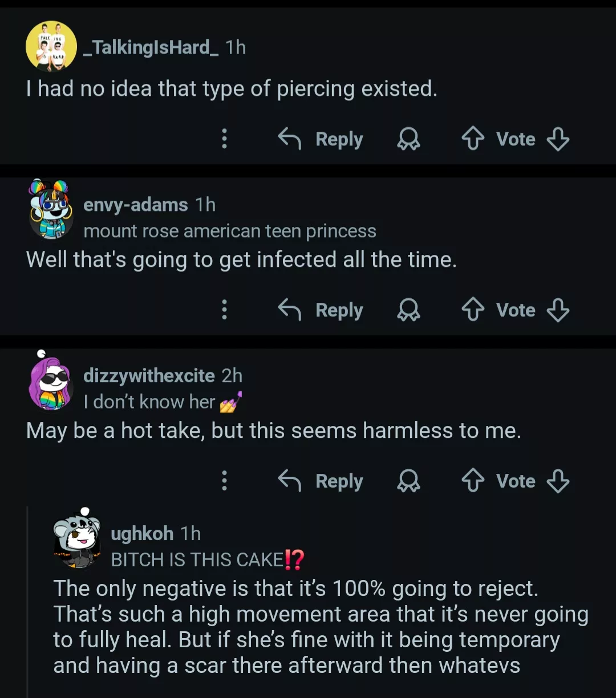The height and width of the screenshot is (698, 616).
Task: Open _TalkingIsHard_ user profile link
Action: coord(151,47)
